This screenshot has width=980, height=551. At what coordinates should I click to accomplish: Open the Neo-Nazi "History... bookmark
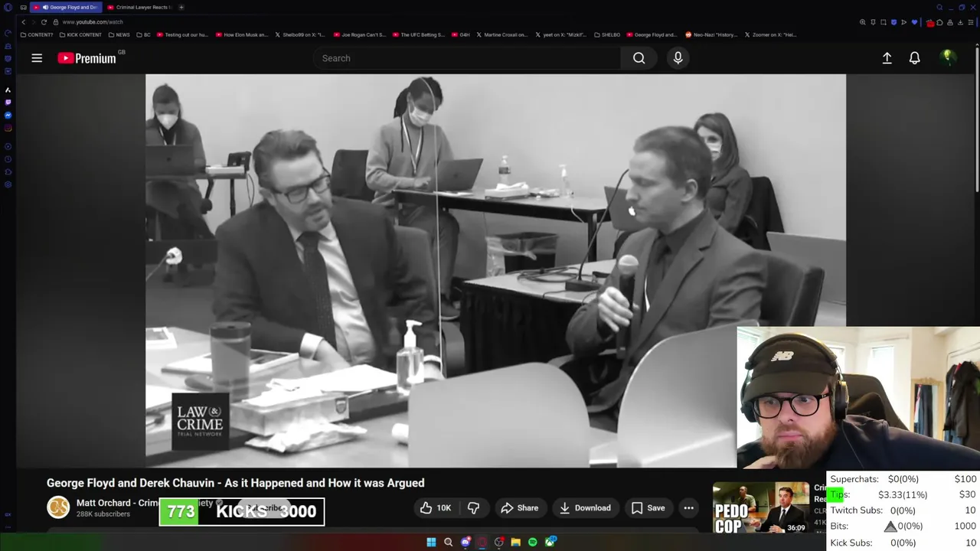pyautogui.click(x=711, y=34)
